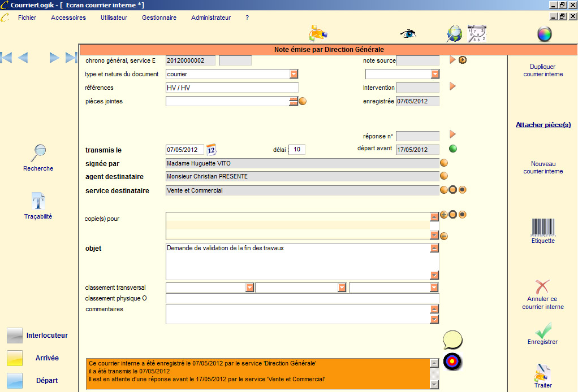Open the Traçabilité document icon

[x=38, y=202]
